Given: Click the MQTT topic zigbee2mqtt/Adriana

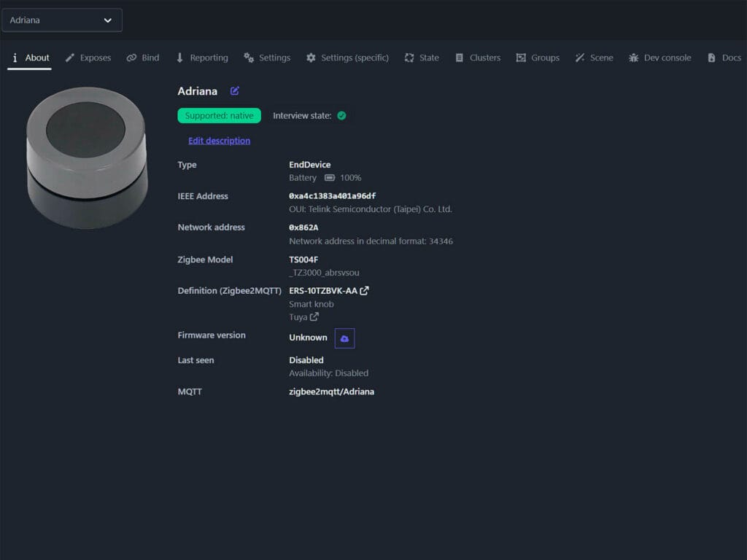Looking at the screenshot, I should point(332,392).
